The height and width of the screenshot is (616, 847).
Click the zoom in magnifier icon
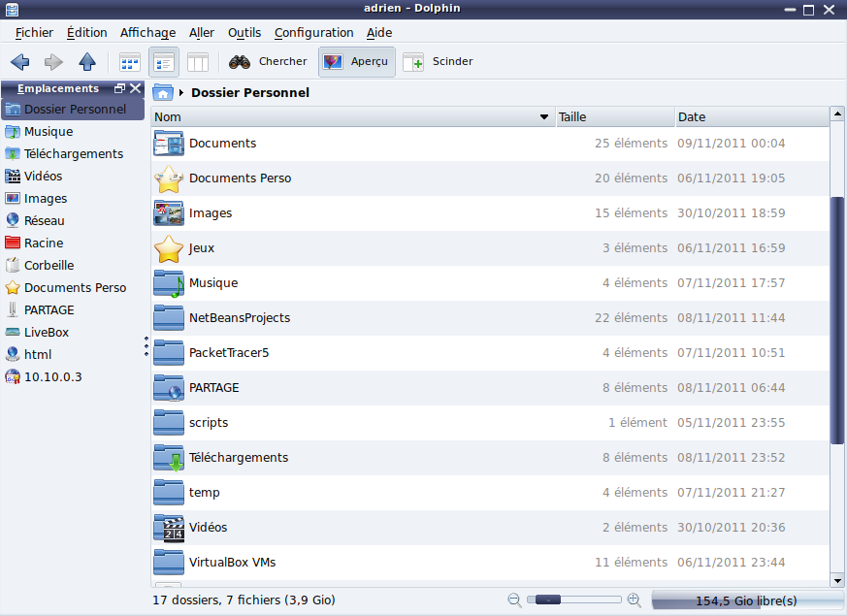coord(635,600)
